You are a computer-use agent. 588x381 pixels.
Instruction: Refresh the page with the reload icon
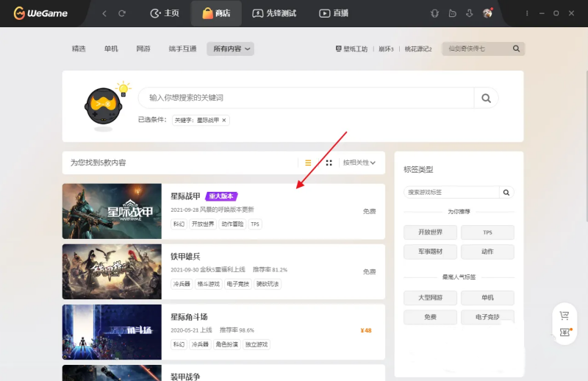pyautogui.click(x=122, y=13)
